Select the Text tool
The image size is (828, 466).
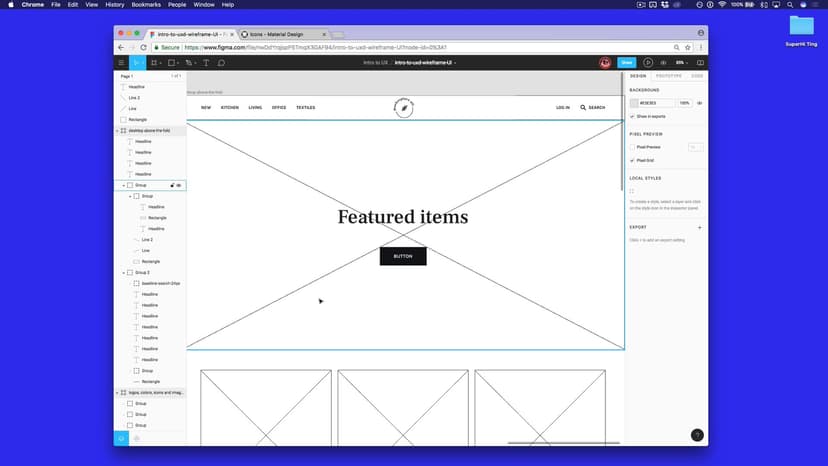click(206, 62)
